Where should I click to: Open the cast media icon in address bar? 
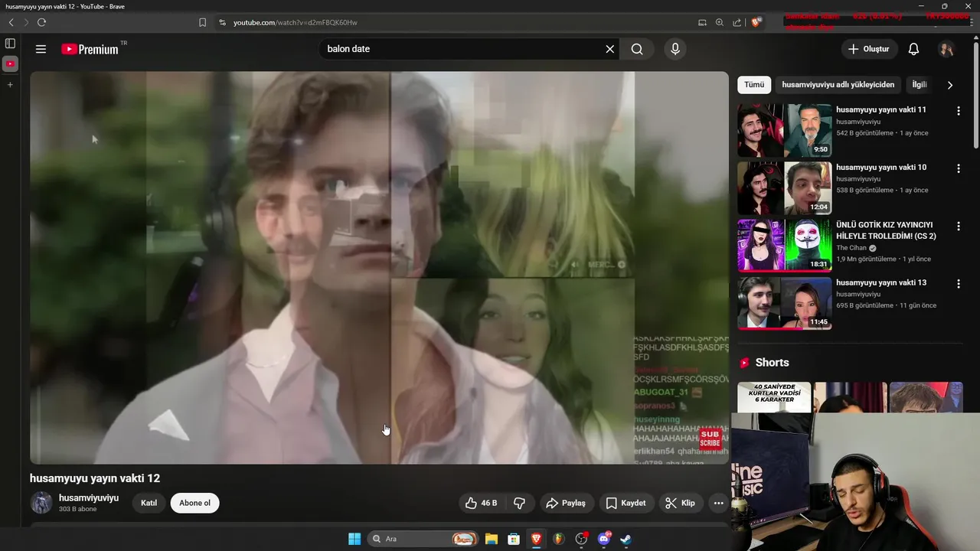click(702, 22)
